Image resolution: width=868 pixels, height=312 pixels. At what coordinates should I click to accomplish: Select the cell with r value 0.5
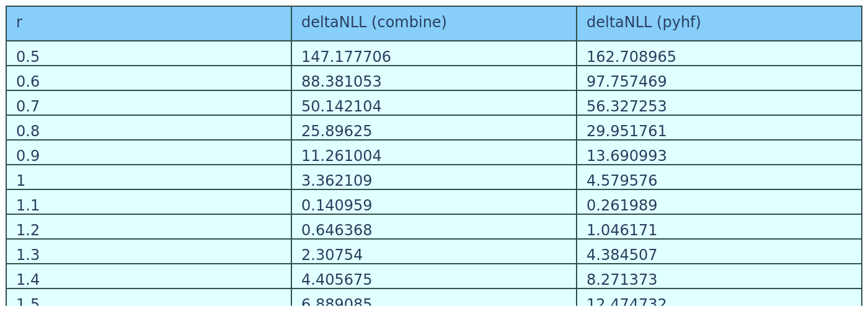click(149, 53)
